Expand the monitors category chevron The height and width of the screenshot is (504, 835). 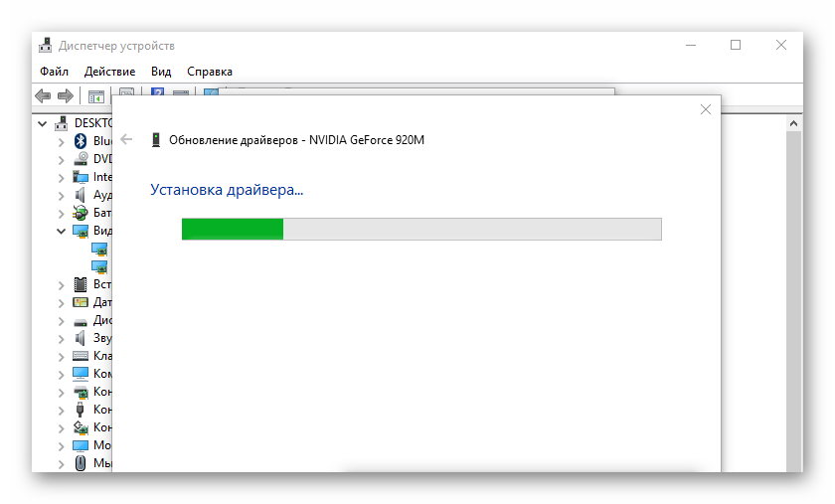point(62,445)
